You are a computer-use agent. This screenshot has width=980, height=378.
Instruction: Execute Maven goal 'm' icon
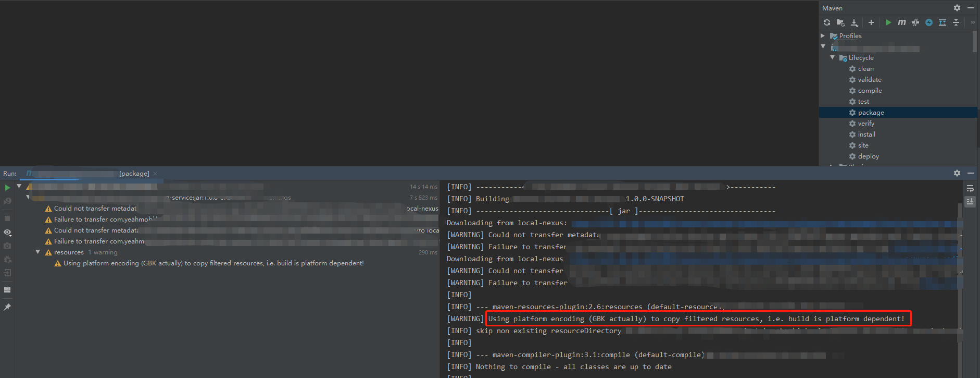tap(902, 22)
